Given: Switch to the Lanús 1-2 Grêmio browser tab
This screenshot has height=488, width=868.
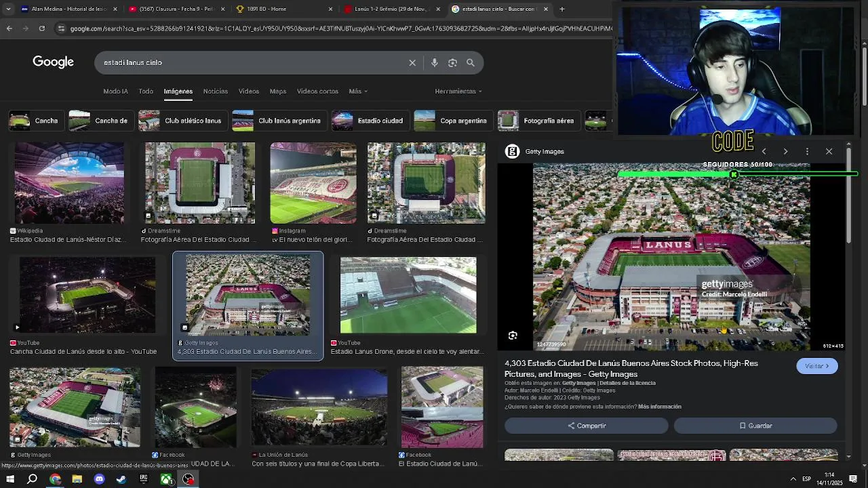Looking at the screenshot, I should 392,9.
